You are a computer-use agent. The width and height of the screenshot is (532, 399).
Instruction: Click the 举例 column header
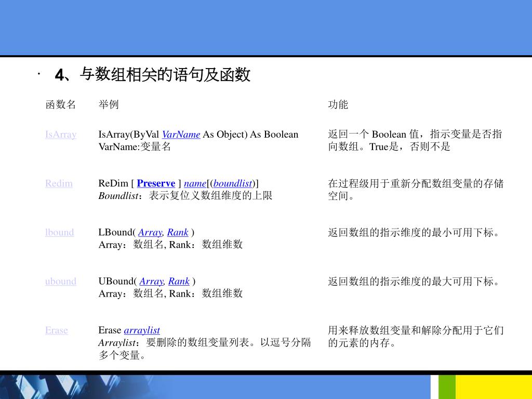(109, 104)
